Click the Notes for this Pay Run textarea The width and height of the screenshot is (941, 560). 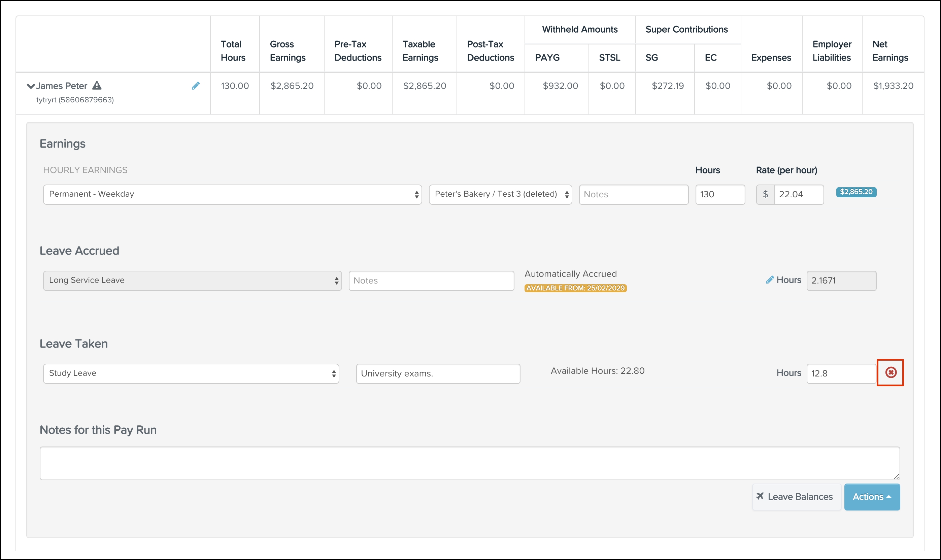[x=469, y=463]
